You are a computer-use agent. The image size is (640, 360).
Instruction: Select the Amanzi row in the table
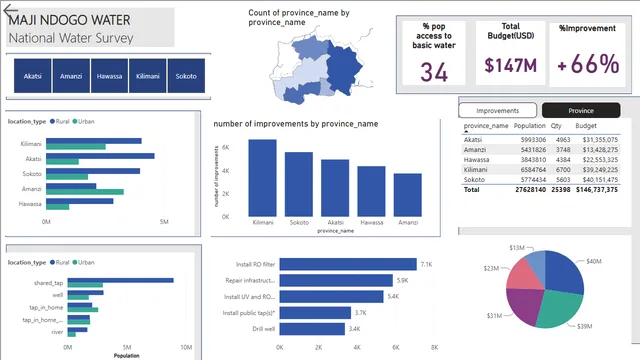(x=541, y=150)
